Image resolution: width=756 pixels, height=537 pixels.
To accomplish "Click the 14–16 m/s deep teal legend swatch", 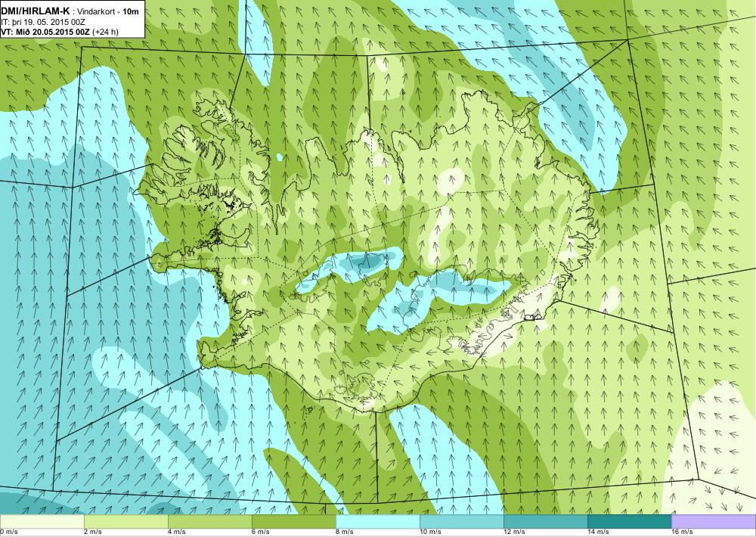I will (x=629, y=521).
